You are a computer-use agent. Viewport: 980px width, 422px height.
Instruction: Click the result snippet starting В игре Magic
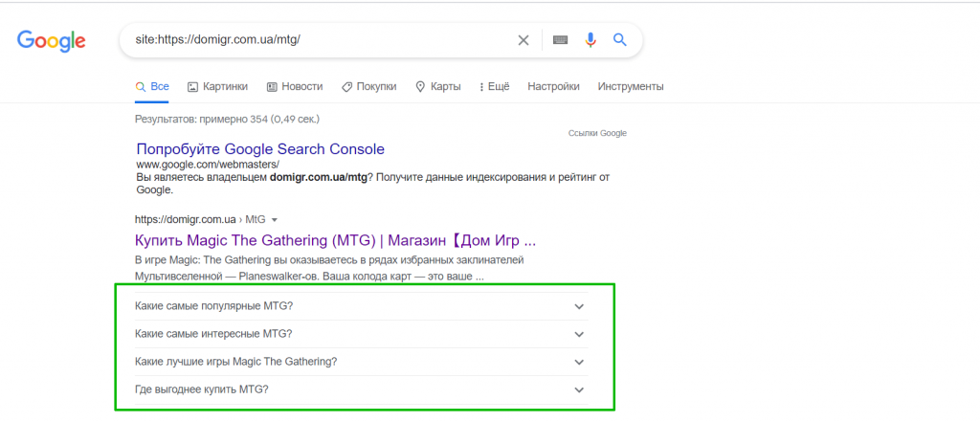[329, 268]
